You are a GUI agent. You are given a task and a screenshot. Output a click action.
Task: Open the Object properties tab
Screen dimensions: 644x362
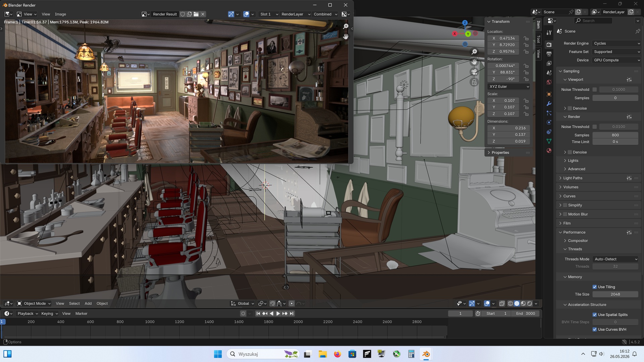point(549,94)
